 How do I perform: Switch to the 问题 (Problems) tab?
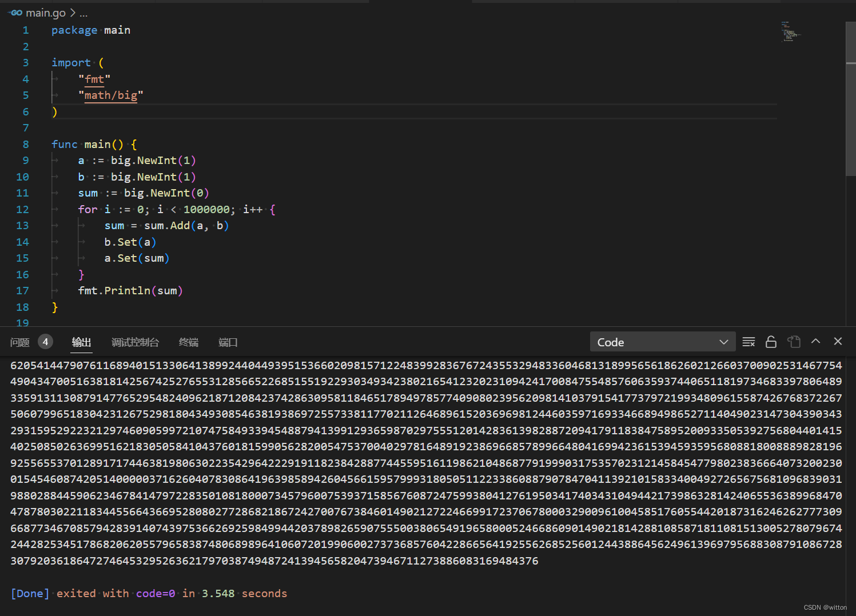pos(20,342)
